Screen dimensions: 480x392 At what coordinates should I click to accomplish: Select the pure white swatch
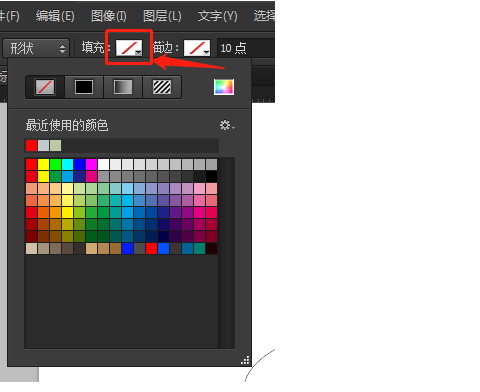tap(103, 164)
